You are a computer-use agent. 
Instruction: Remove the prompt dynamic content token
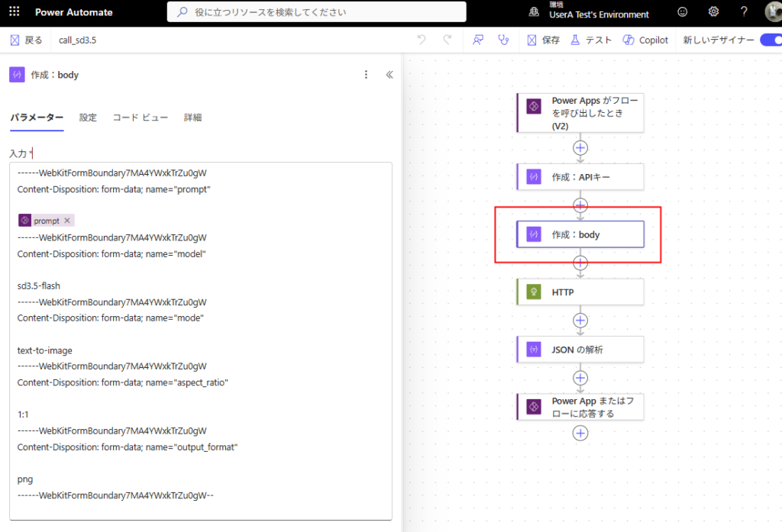pyautogui.click(x=67, y=221)
